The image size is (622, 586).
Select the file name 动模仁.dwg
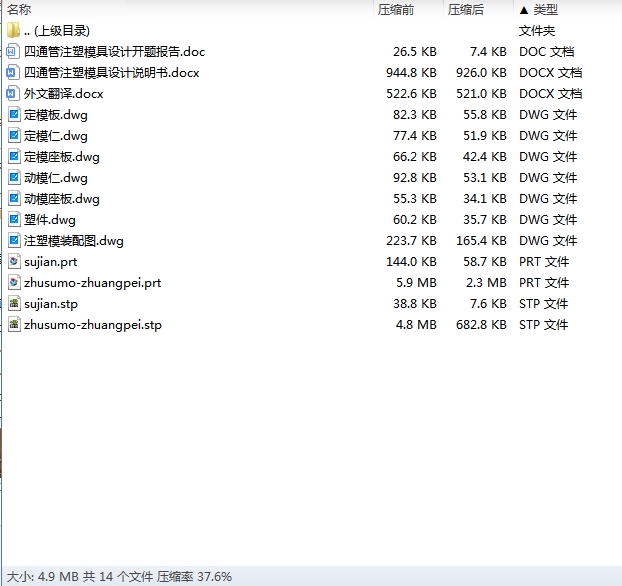click(56, 178)
